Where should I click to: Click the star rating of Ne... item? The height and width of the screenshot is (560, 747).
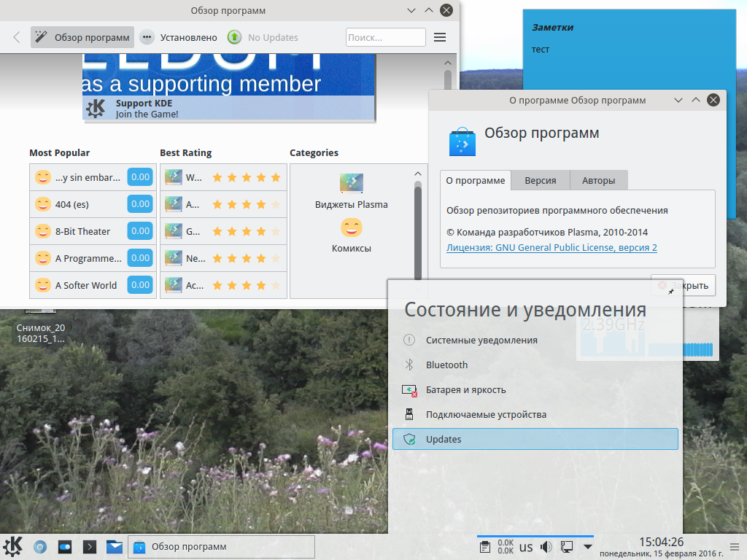click(x=247, y=259)
